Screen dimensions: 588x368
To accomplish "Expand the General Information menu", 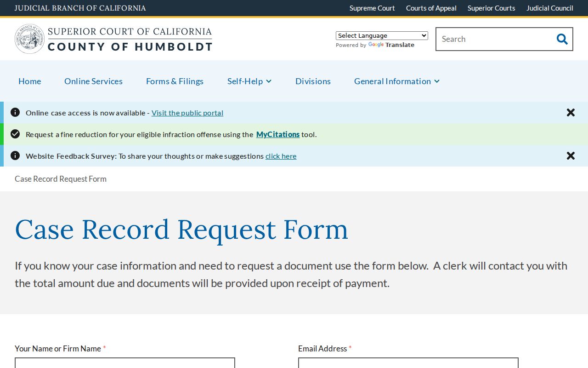I will click(x=397, y=81).
